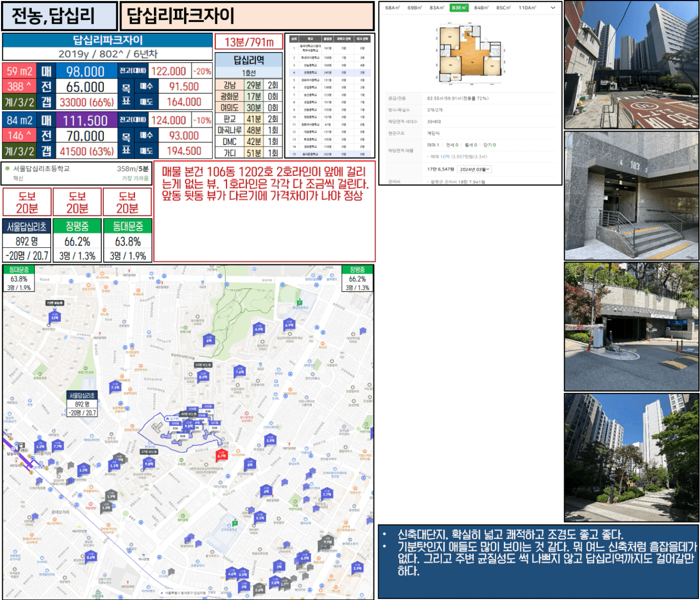Select the 33000 (66%) gap cell
This screenshot has width=700, height=600.
click(x=86, y=102)
